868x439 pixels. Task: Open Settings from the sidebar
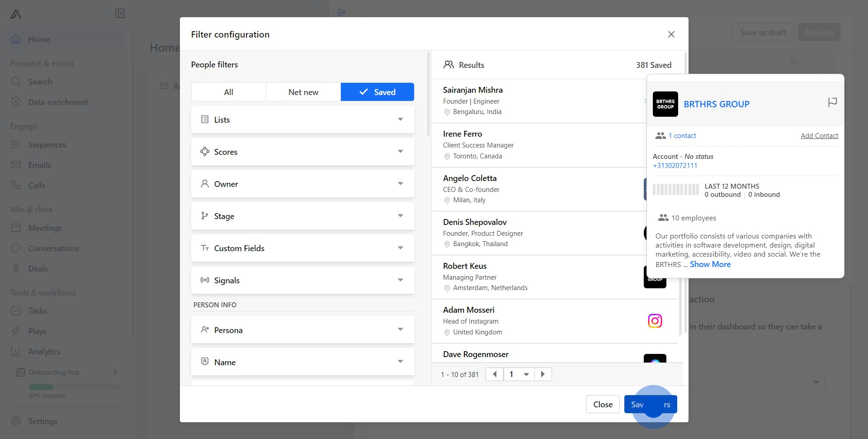click(42, 421)
